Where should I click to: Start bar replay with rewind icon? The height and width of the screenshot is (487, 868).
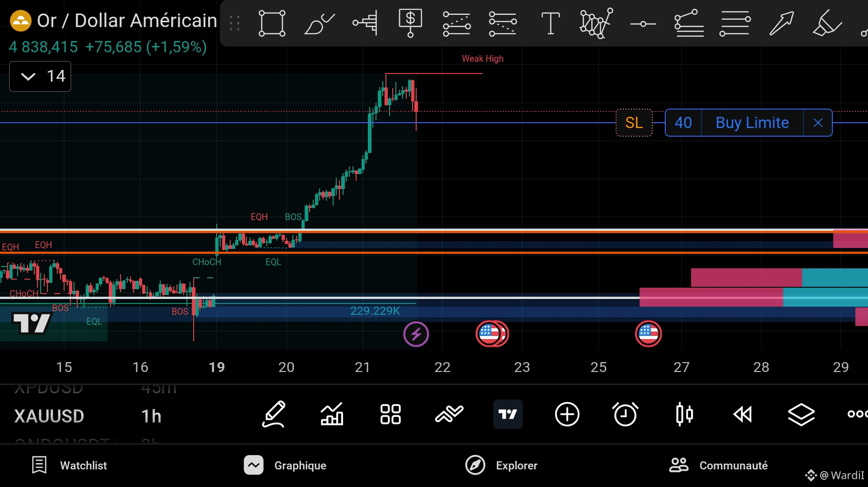[743, 414]
